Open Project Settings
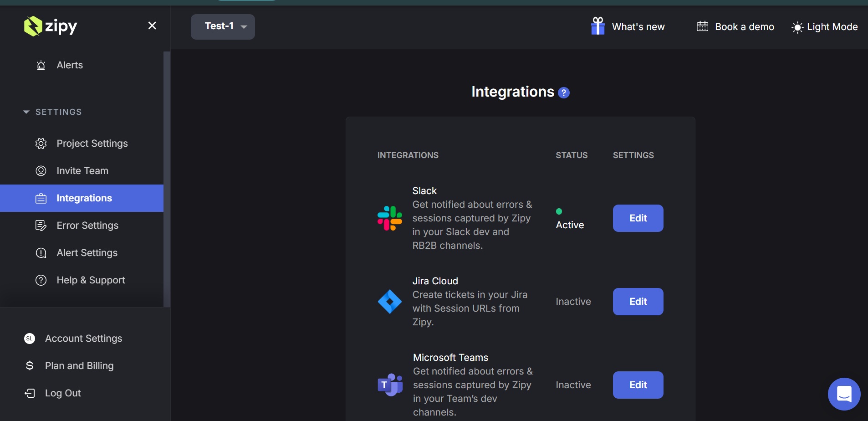The image size is (868, 421). tap(92, 144)
